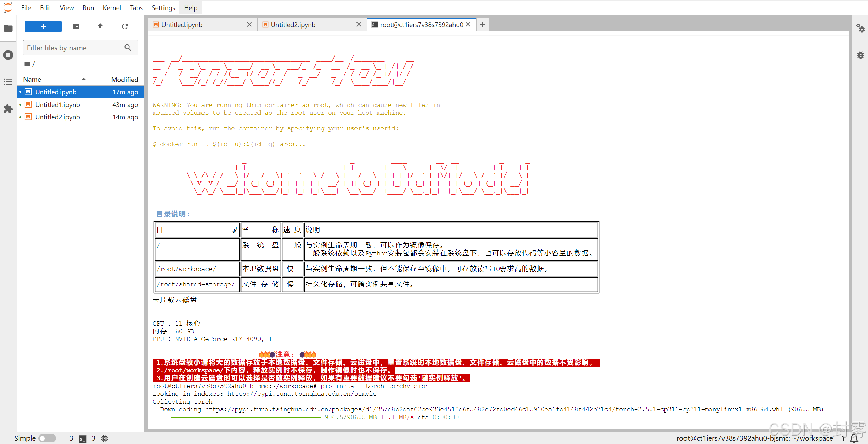The image size is (868, 444).
Task: Add a new tab with plus button
Action: click(x=483, y=24)
